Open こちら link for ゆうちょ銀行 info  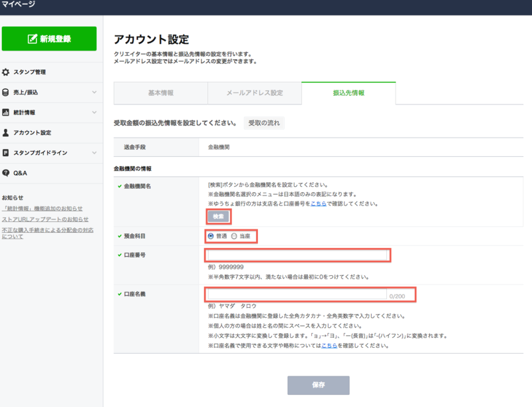tap(319, 204)
